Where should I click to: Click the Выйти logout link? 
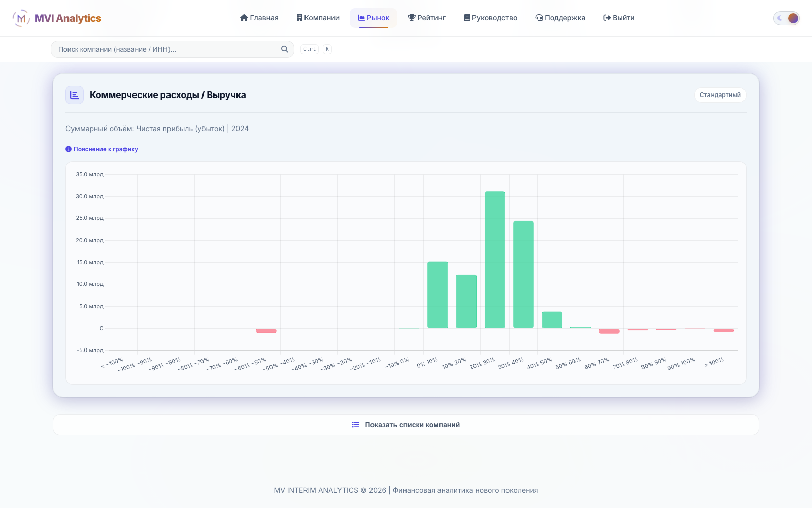tap(619, 18)
